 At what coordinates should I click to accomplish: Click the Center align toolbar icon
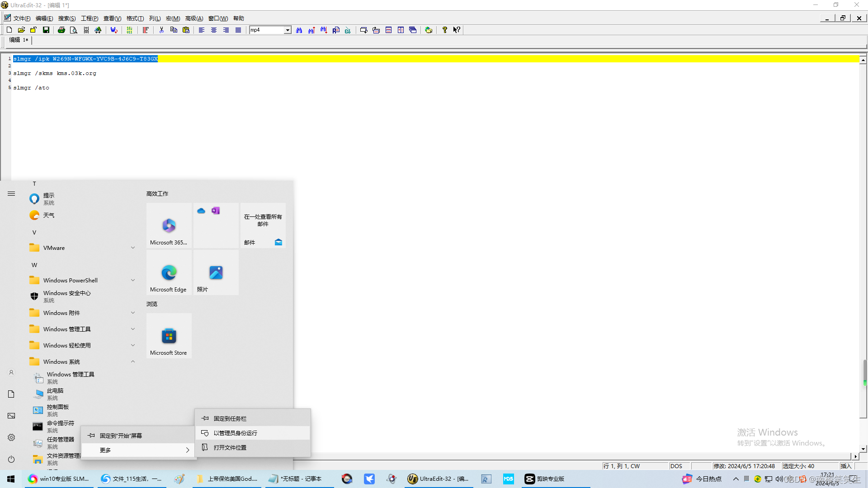214,30
